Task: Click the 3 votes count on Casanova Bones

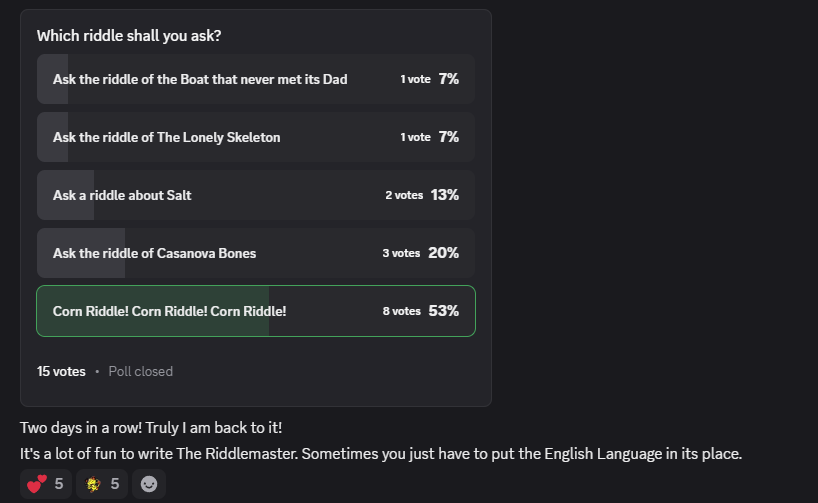Action: [401, 253]
